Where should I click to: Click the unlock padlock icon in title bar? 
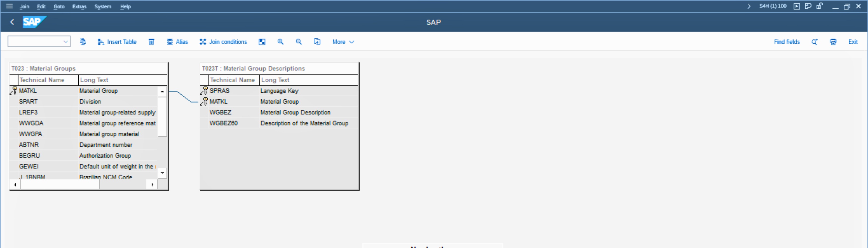pyautogui.click(x=819, y=6)
